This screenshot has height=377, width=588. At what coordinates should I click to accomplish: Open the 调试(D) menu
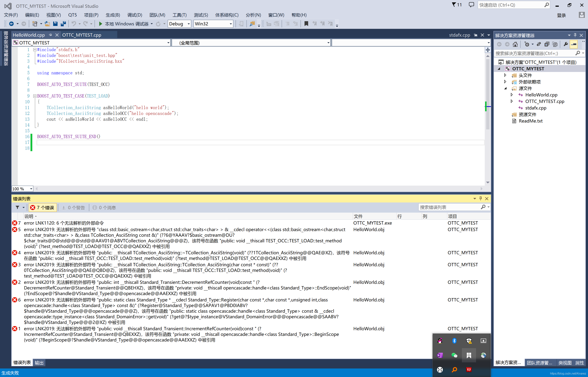coord(134,15)
